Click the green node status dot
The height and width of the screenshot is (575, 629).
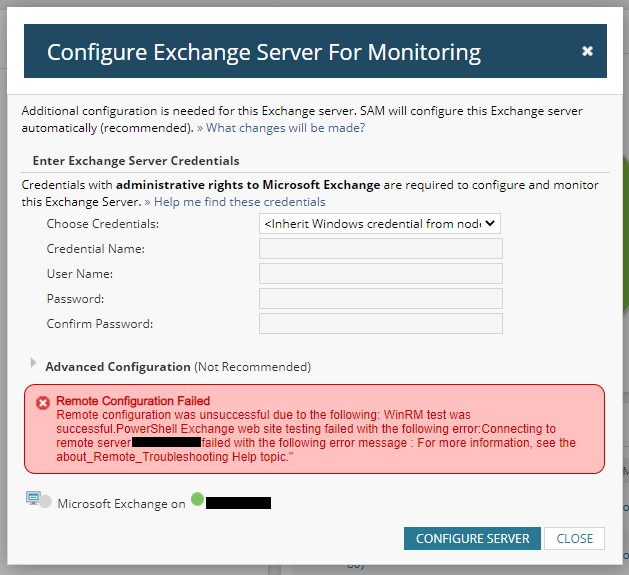tap(198, 499)
